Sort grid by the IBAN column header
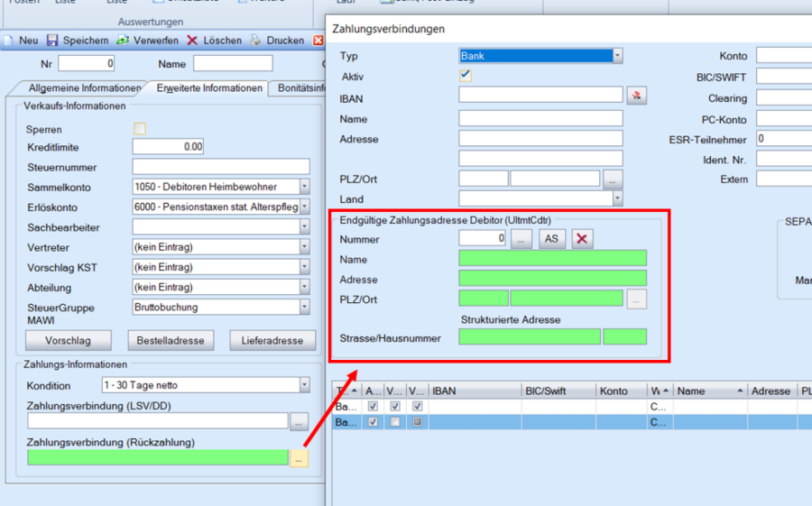The height and width of the screenshot is (506, 812). click(474, 391)
